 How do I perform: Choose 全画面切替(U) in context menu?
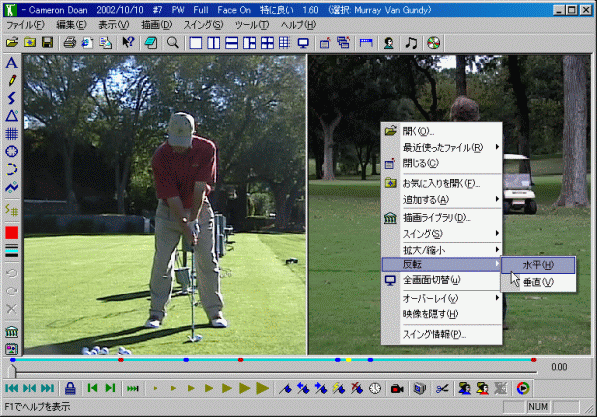tap(442, 280)
